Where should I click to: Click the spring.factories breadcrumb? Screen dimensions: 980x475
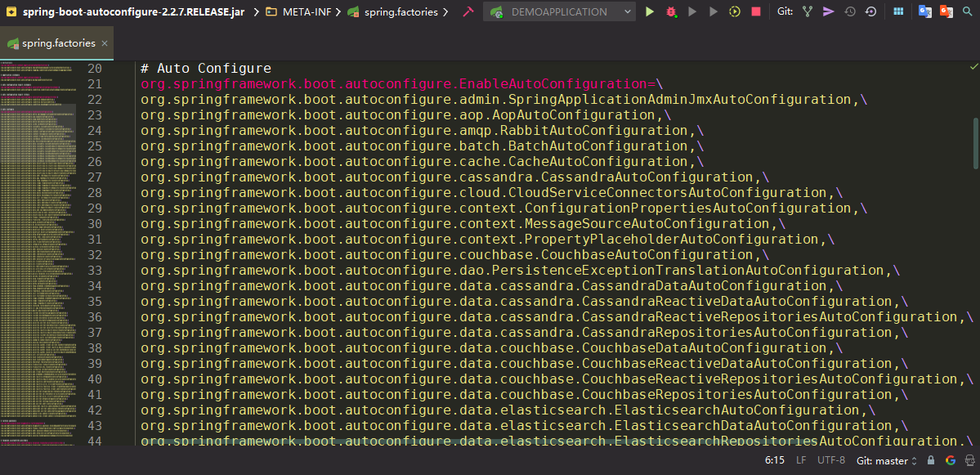click(392, 12)
